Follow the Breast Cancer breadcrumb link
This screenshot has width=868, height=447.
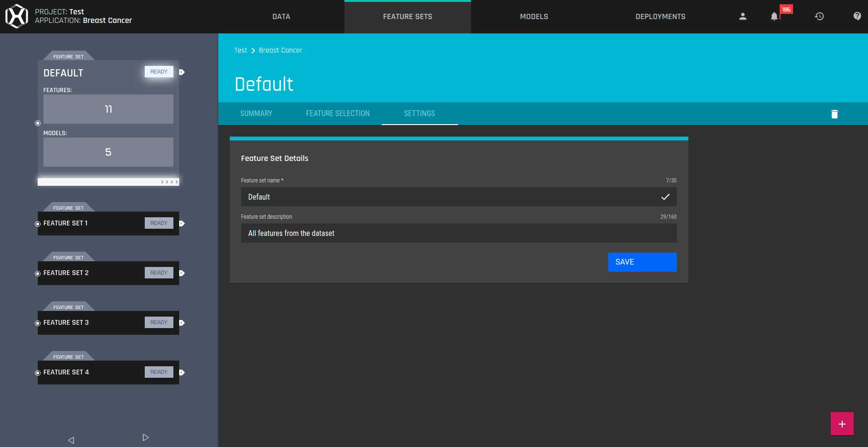coord(280,50)
